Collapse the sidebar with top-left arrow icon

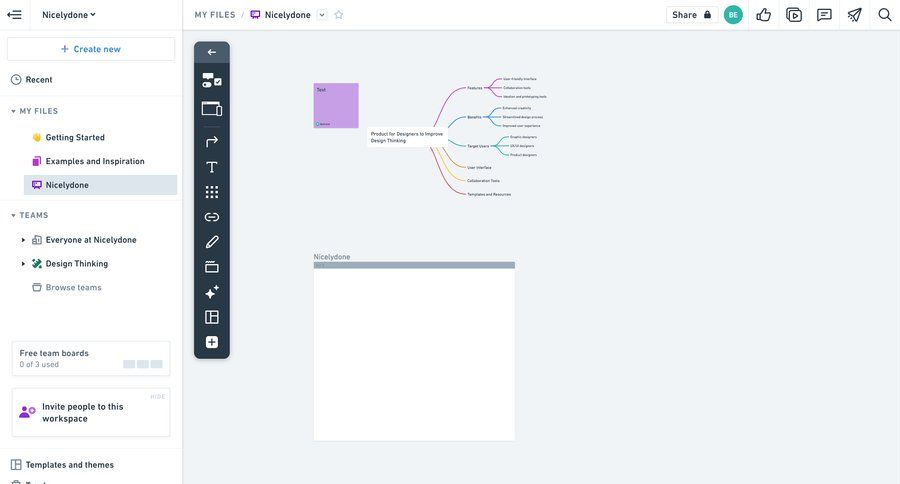tap(14, 15)
